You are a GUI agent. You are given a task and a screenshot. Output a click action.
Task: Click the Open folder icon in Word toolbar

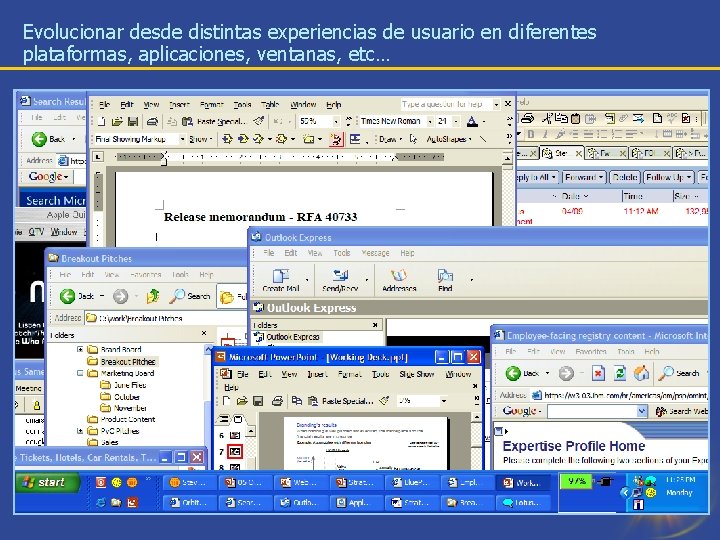pyautogui.click(x=117, y=121)
